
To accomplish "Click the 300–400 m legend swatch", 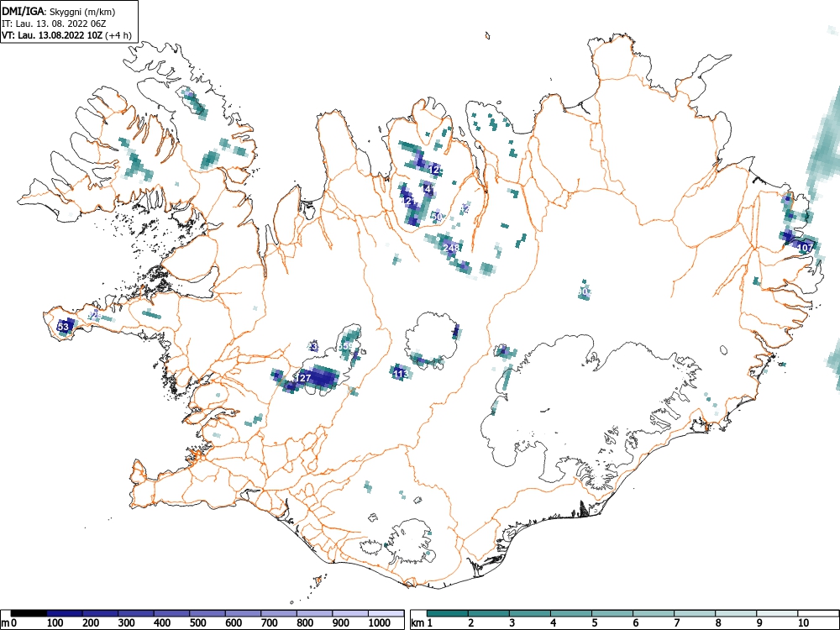I will pyautogui.click(x=136, y=613).
